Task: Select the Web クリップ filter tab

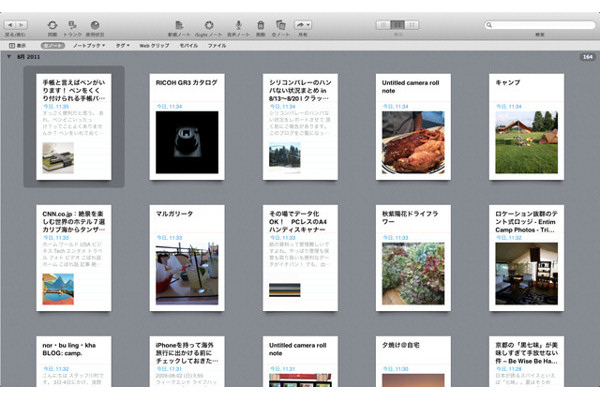Action: click(x=155, y=45)
